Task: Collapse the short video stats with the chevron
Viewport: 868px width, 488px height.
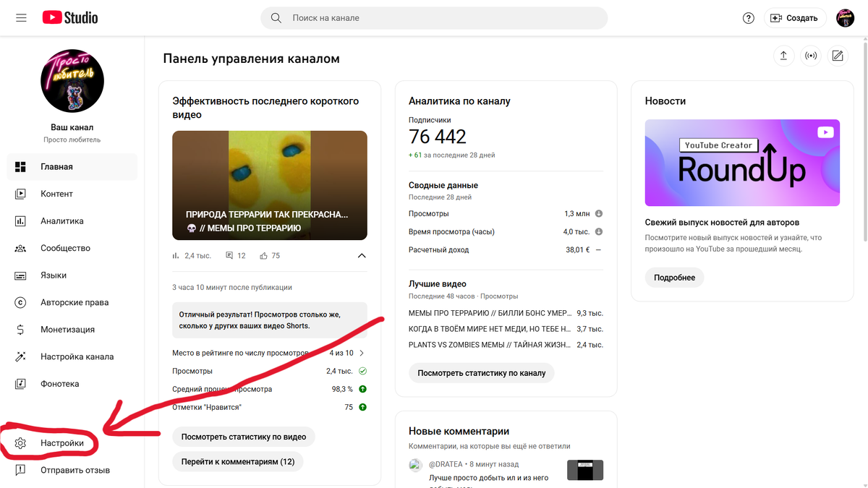Action: 362,256
